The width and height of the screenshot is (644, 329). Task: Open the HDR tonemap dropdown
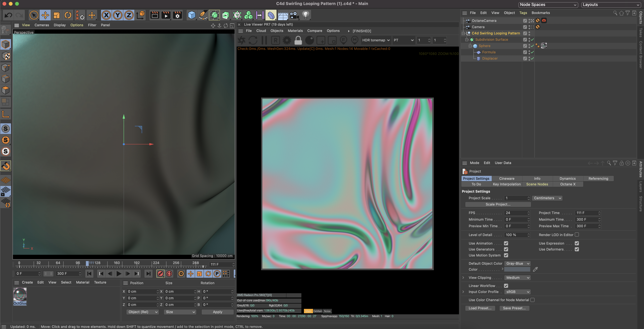(x=376, y=40)
